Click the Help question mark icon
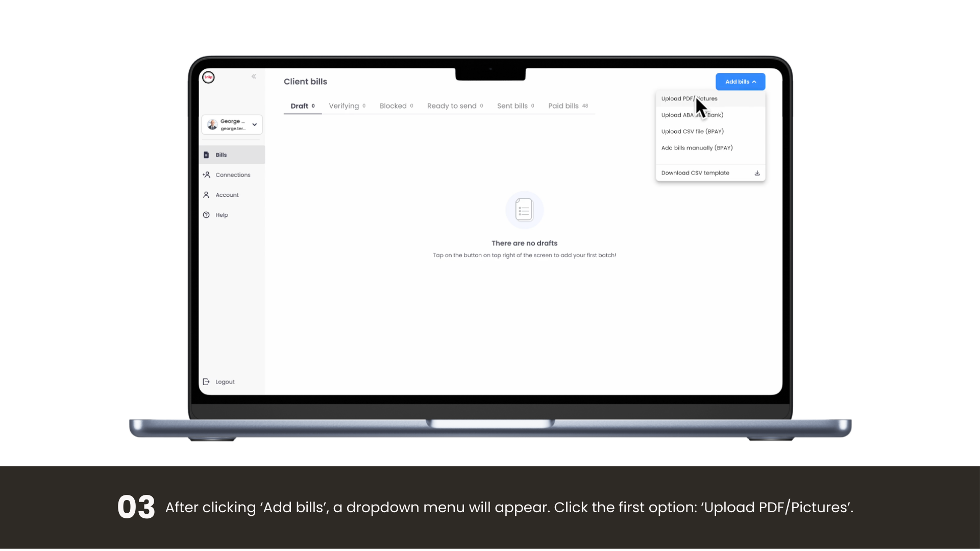Screen dimensions: 980x551 (206, 215)
